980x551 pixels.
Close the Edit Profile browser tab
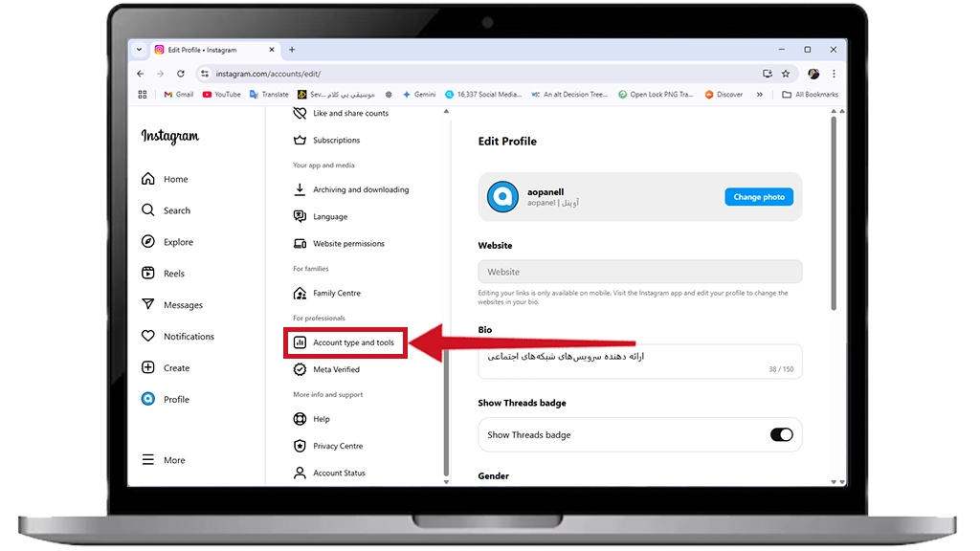click(x=271, y=50)
